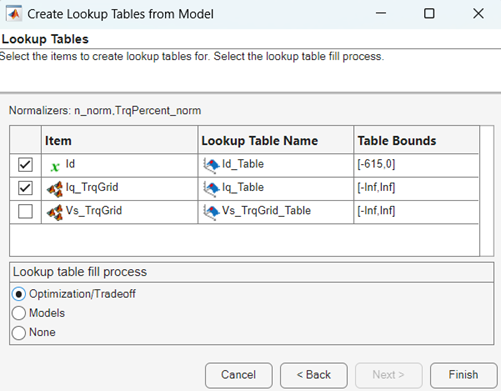The width and height of the screenshot is (501, 391).
Task: Click the Vs_TrqGrid_Table [-Inf,Inf] bounds cell
Action: [x=416, y=212]
